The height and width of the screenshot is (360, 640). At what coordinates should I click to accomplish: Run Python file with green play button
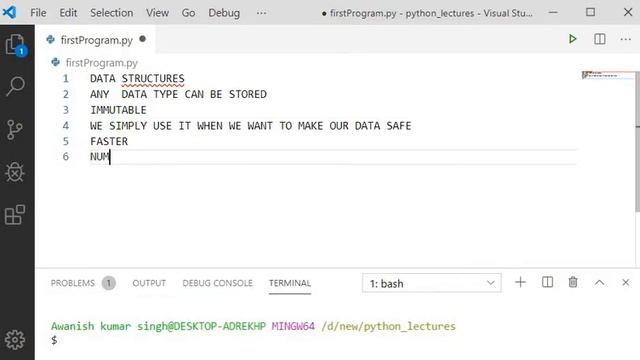[x=573, y=39]
